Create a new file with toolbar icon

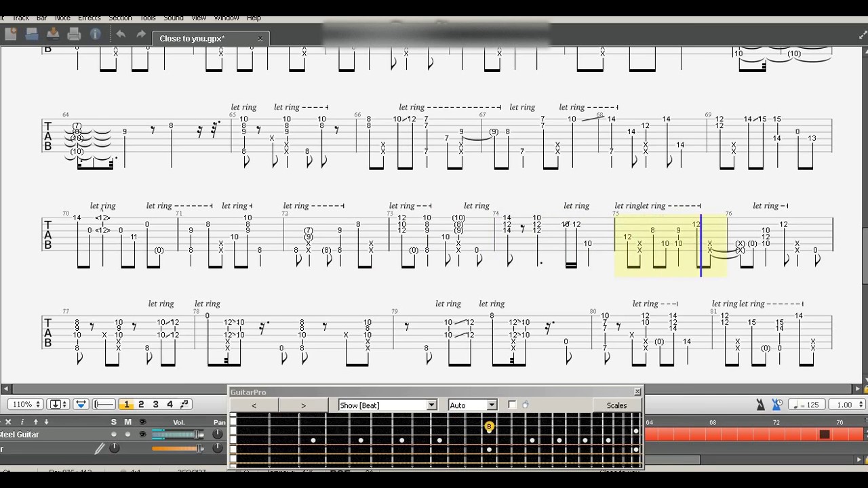coord(10,34)
